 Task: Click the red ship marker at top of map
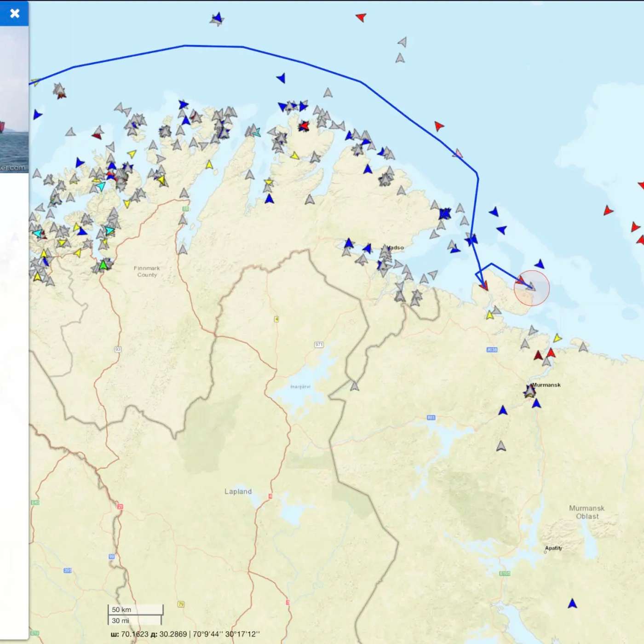click(x=361, y=17)
